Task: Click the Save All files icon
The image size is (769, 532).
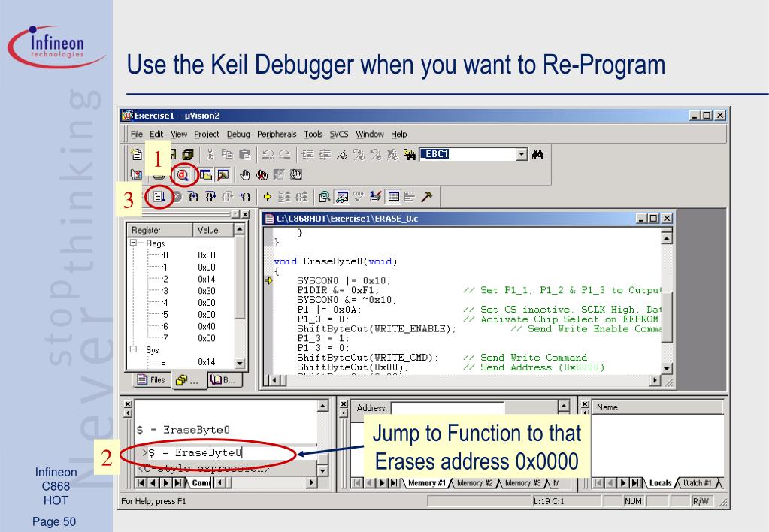Action: 188,155
